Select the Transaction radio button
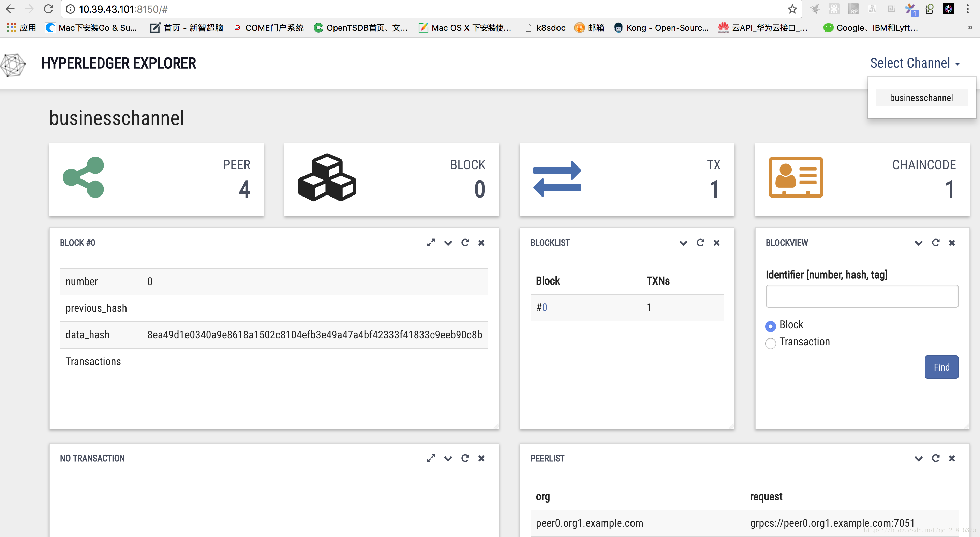Screen dimensions: 980x537 click(x=770, y=343)
